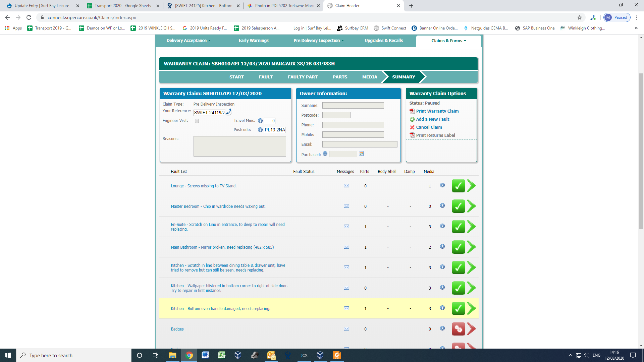The image size is (644, 362).
Task: Open the Purchased date calendar icon
Action: (x=361, y=154)
